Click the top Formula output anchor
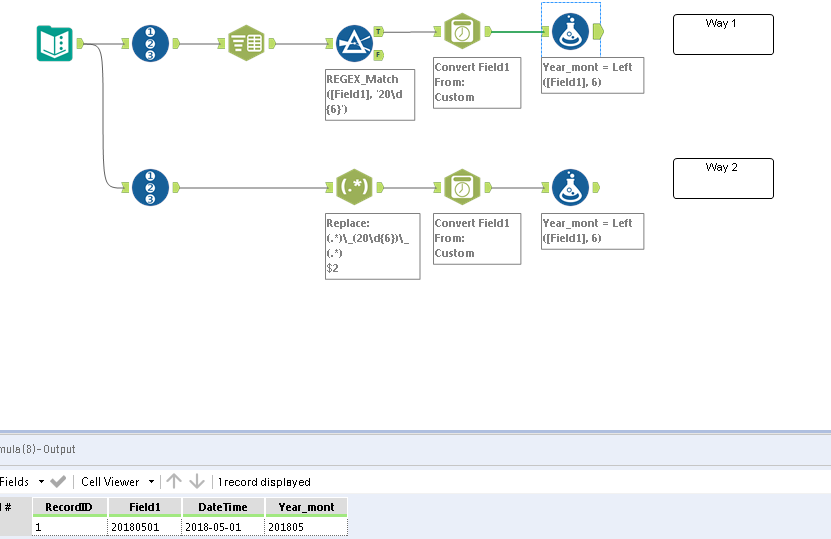This screenshot has width=831, height=539. tap(598, 31)
